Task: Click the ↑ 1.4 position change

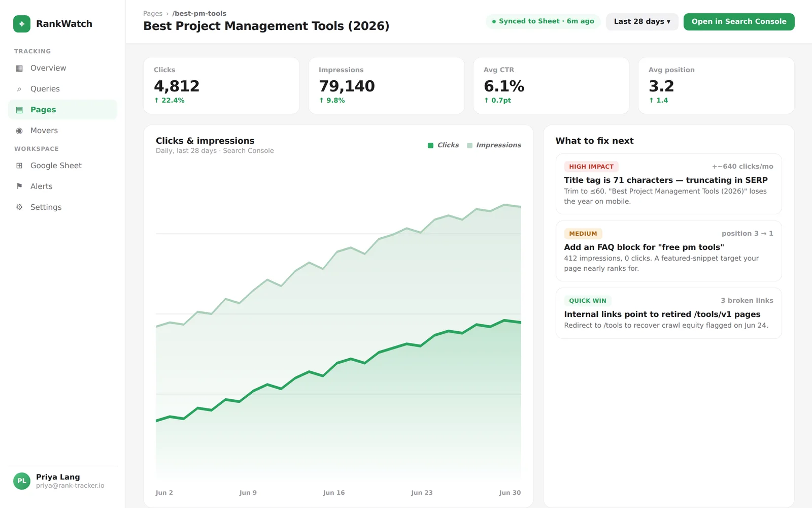Action: tap(658, 101)
